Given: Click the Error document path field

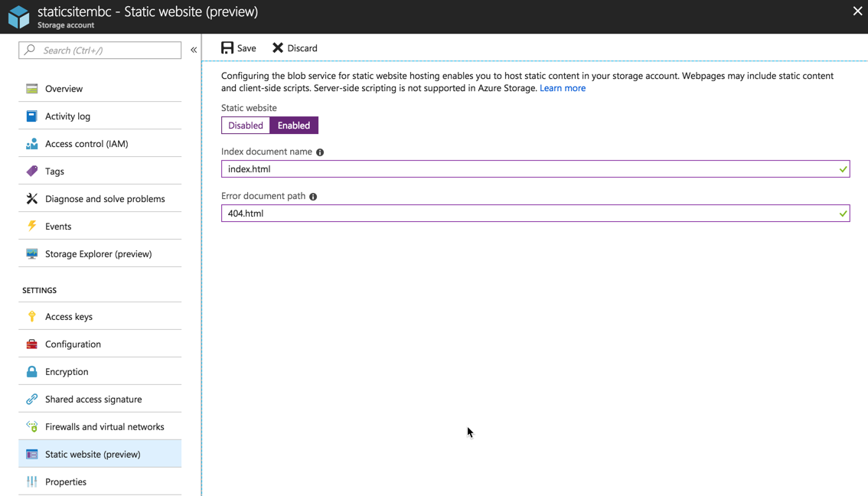Looking at the screenshot, I should (528, 214).
